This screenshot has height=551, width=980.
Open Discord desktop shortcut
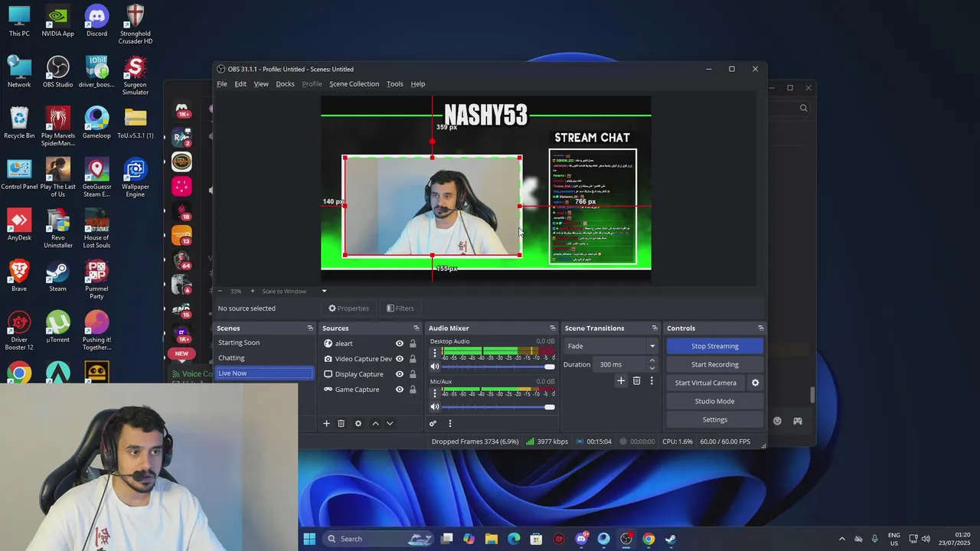point(96,21)
